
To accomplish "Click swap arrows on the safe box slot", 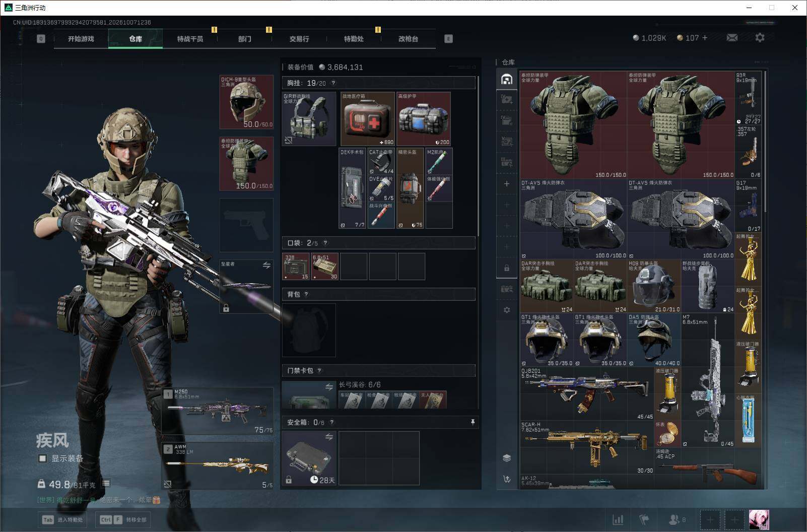I will 329,437.
